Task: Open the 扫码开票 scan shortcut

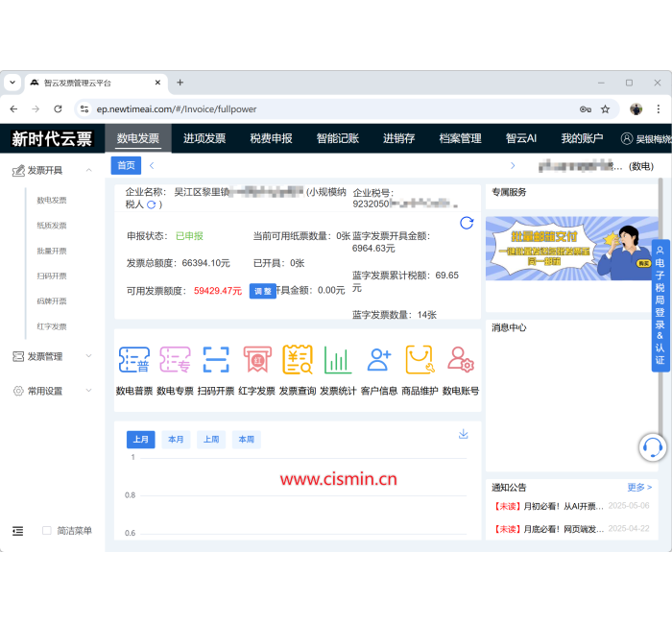Action: (x=216, y=371)
